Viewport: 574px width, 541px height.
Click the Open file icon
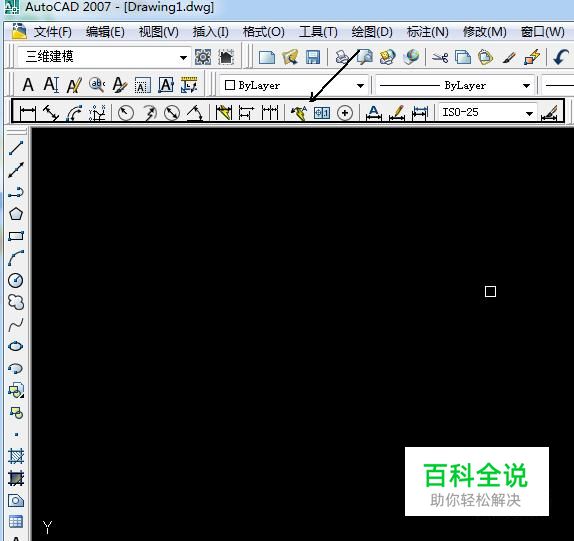(290, 57)
